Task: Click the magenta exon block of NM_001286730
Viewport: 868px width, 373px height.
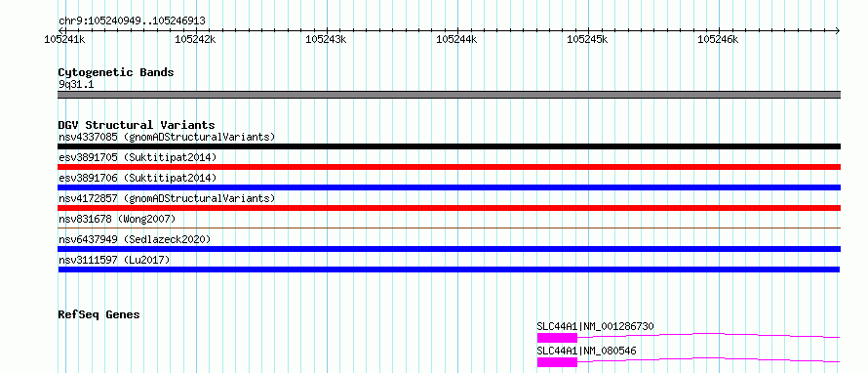Action: coord(557,338)
